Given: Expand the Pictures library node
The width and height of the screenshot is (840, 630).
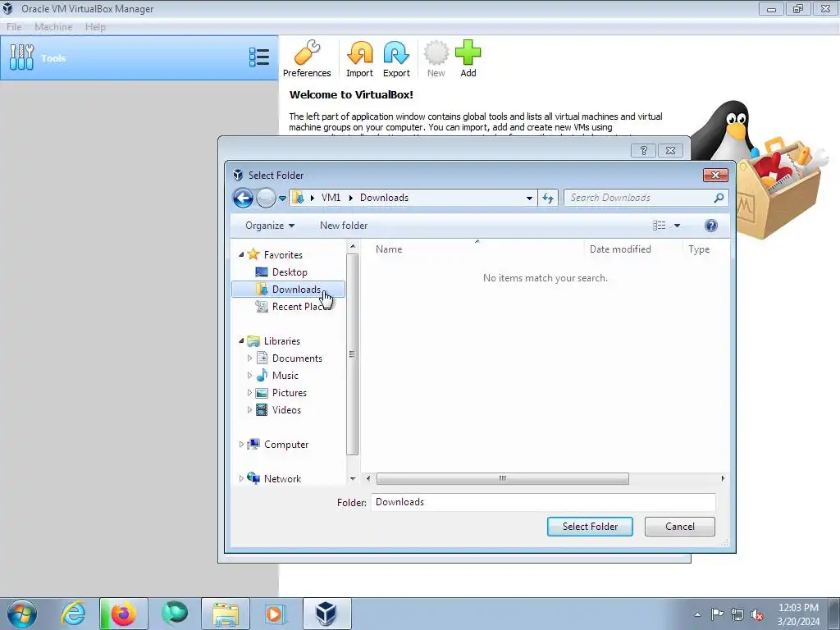Looking at the screenshot, I should 249,393.
